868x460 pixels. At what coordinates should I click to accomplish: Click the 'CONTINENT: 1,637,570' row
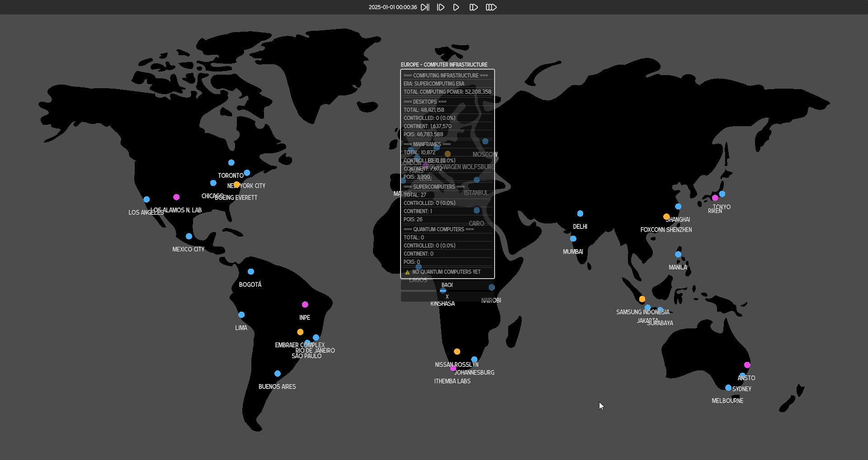(428, 126)
